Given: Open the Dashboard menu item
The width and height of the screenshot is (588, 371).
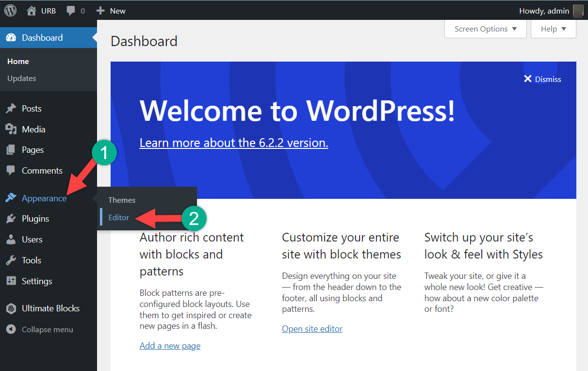Looking at the screenshot, I should click(x=49, y=38).
